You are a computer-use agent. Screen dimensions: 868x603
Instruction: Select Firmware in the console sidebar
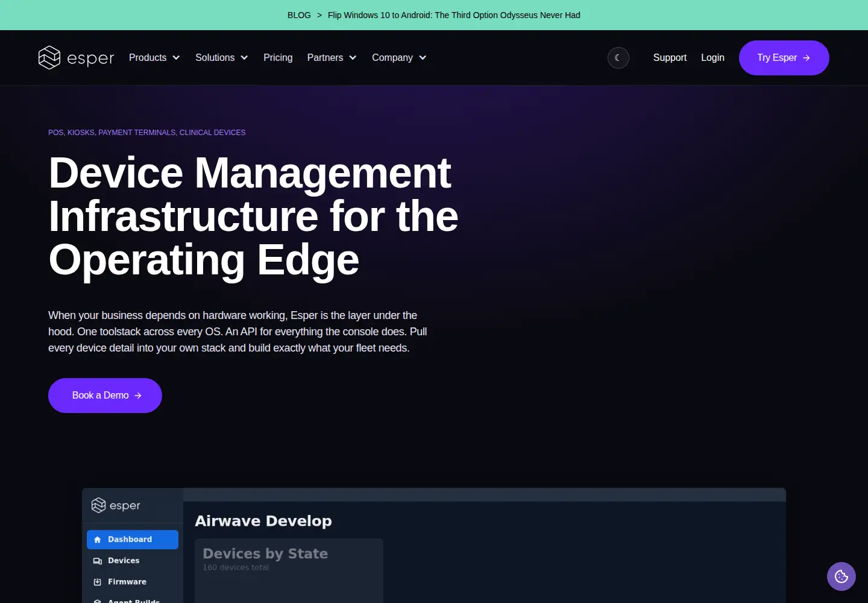point(133,582)
